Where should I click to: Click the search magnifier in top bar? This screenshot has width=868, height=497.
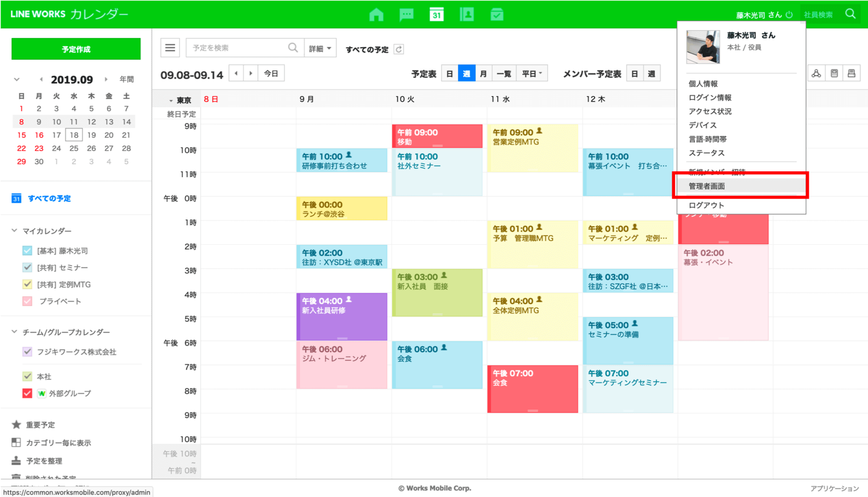pos(850,14)
